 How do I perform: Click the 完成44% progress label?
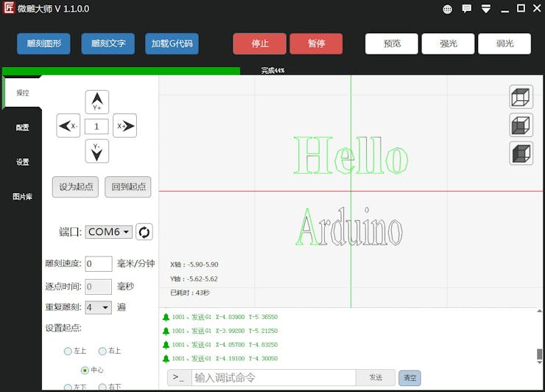coord(272,71)
